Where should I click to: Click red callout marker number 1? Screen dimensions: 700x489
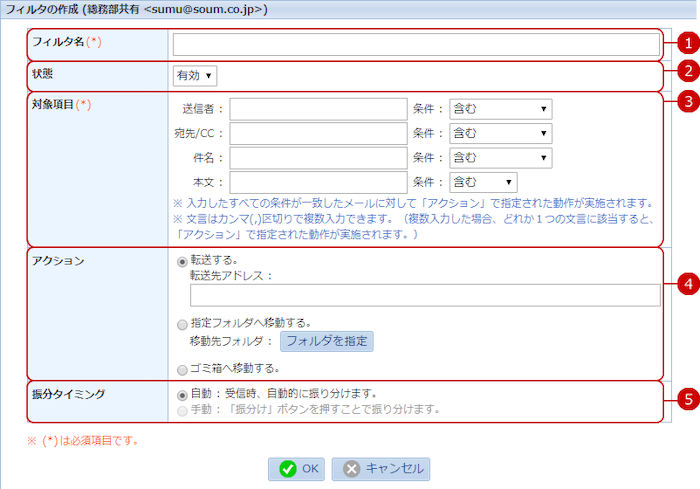[x=686, y=43]
